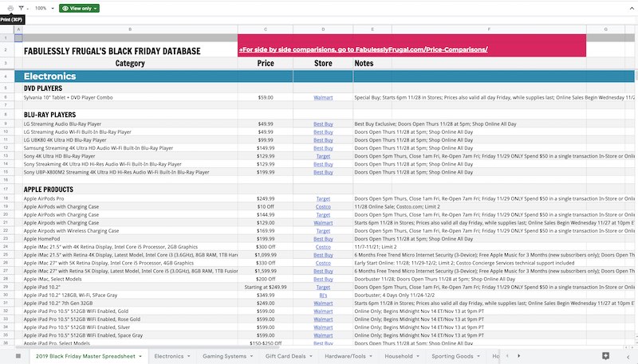Select column F header
This screenshot has height=364, width=638.
pyautogui.click(x=489, y=29)
